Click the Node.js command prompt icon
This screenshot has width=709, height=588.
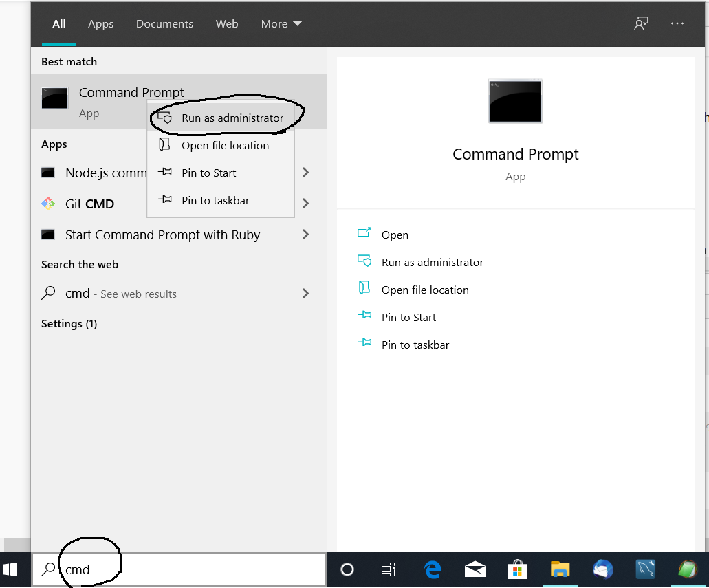click(48, 173)
